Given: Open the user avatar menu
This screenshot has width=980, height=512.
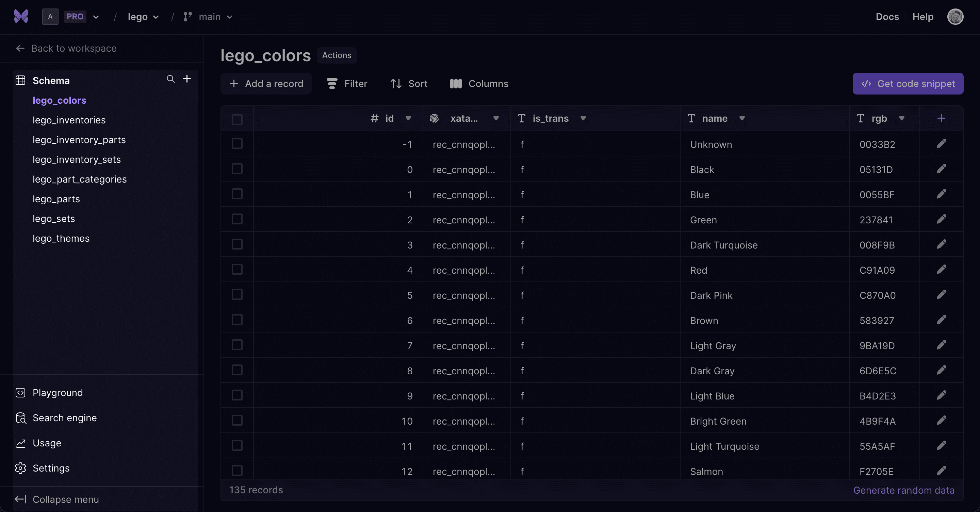Looking at the screenshot, I should (955, 17).
